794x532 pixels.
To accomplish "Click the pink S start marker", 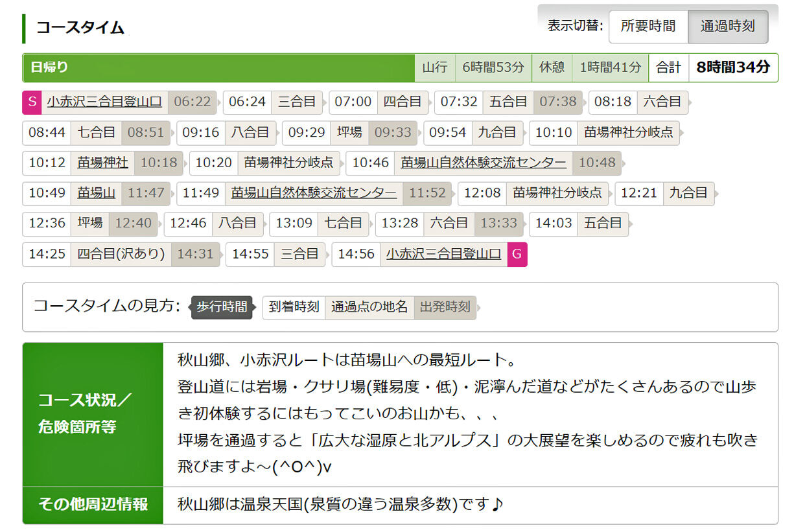I will pos(32,102).
